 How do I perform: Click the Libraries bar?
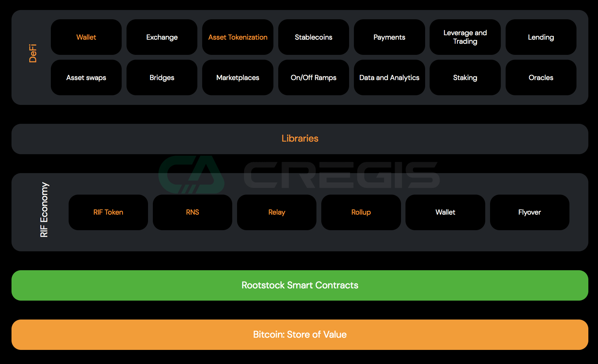tap(300, 139)
